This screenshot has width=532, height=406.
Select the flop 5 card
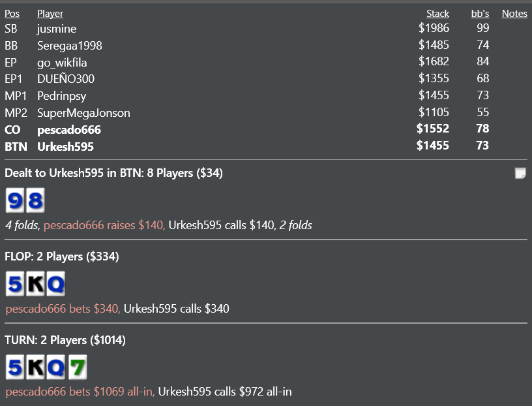(x=15, y=284)
